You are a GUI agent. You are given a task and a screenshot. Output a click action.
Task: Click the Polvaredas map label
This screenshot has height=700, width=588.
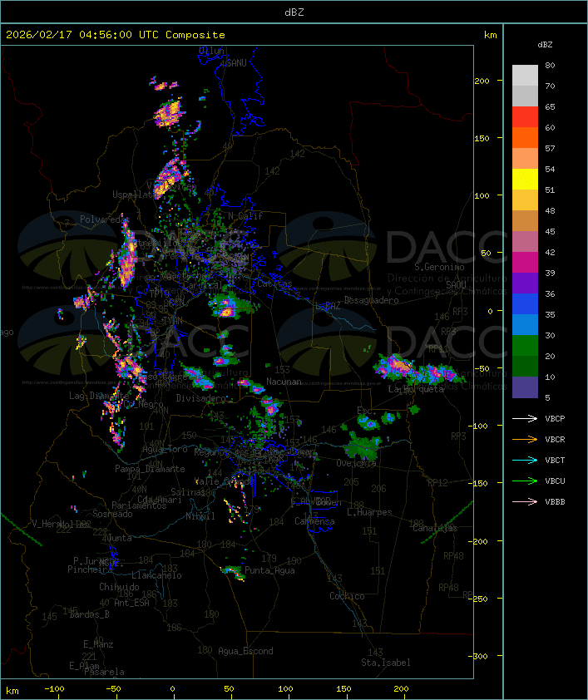(x=104, y=219)
